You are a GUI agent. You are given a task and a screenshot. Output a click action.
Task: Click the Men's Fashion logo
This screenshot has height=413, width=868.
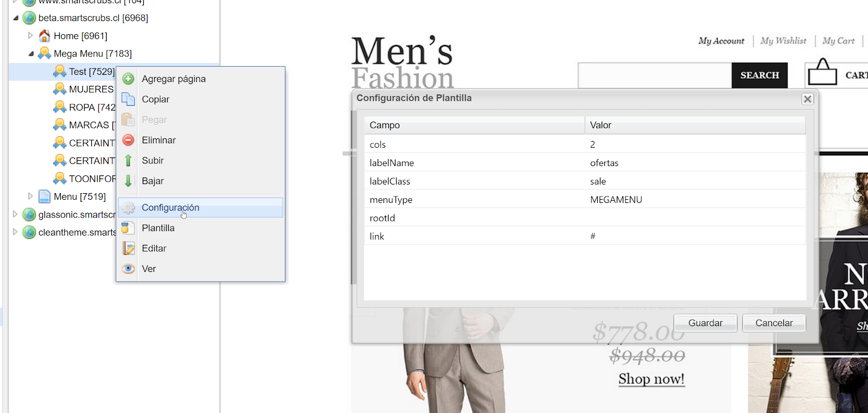(x=402, y=61)
